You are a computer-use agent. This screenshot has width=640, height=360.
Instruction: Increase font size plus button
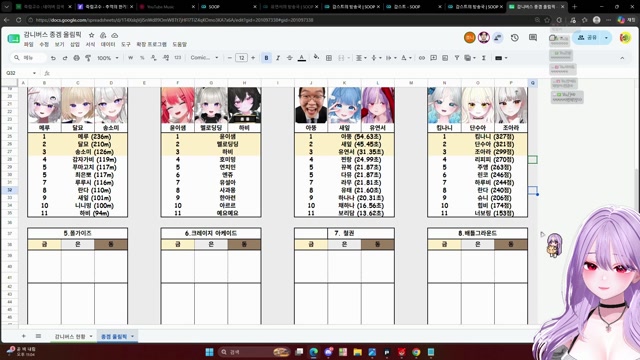(x=253, y=58)
